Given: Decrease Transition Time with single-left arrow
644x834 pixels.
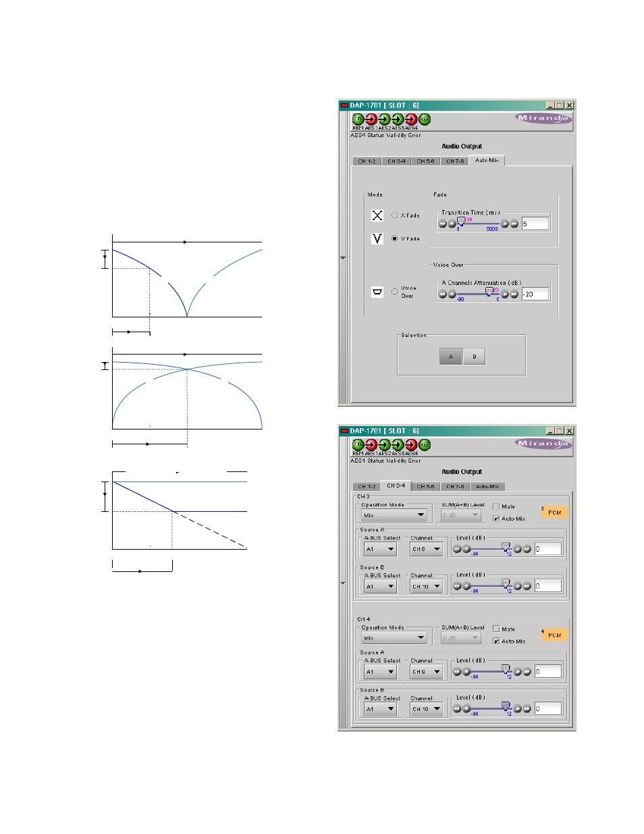Looking at the screenshot, I should [x=452, y=224].
